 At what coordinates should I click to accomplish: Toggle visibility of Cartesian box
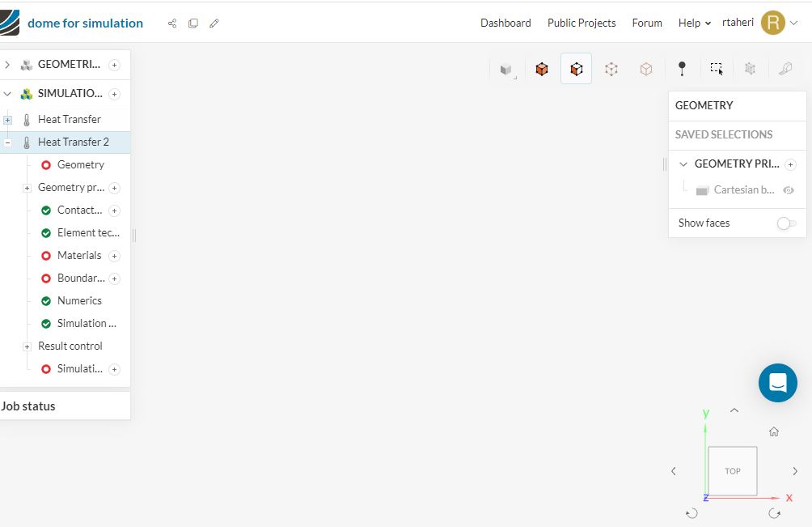(789, 190)
